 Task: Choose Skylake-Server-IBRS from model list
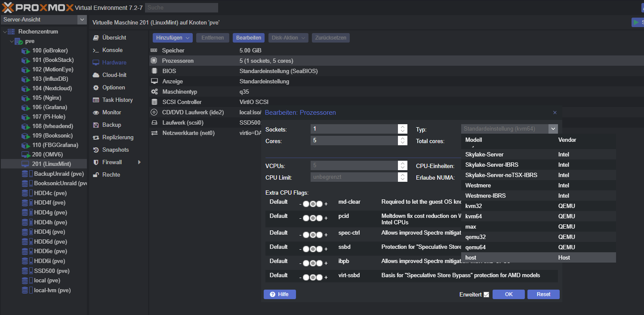[x=539, y=165]
